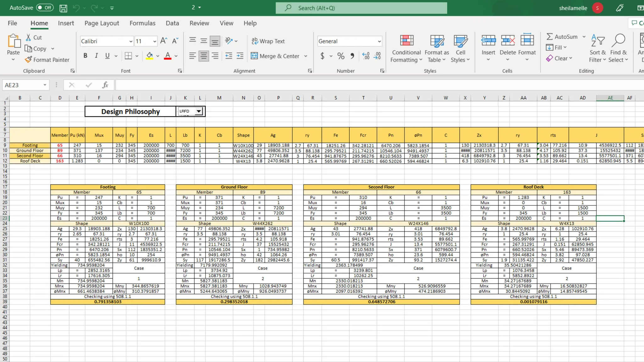Click the Save icon in title bar
The height and width of the screenshot is (362, 644).
coord(63,8)
